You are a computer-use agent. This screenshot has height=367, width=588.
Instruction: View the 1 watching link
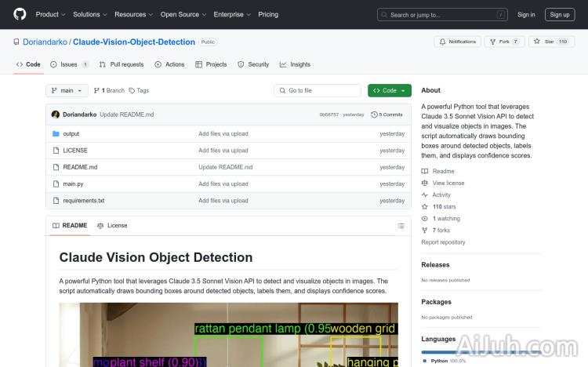tap(441, 219)
